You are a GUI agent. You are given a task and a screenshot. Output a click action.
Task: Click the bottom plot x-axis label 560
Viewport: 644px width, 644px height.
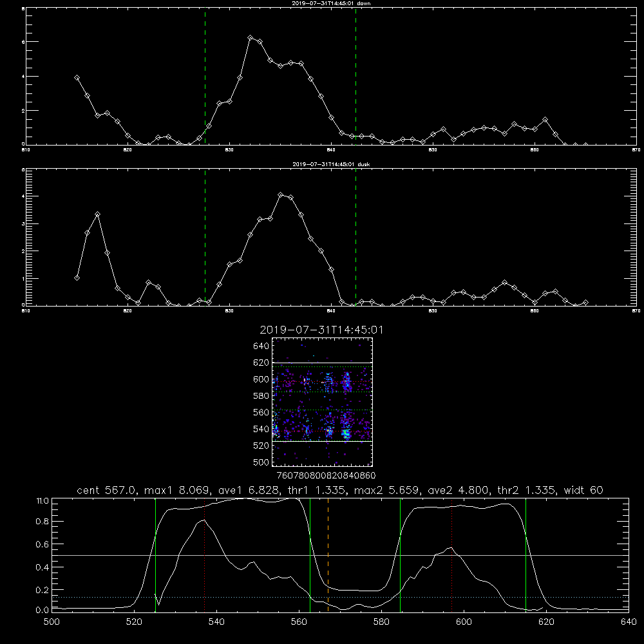299,622
